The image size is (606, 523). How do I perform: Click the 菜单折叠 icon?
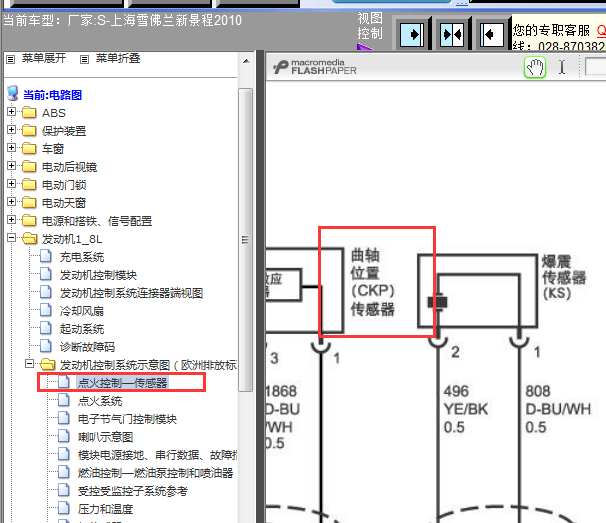(84, 59)
